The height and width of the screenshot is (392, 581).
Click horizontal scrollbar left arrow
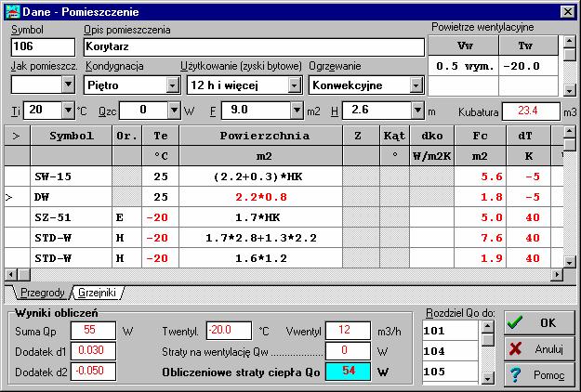11,275
